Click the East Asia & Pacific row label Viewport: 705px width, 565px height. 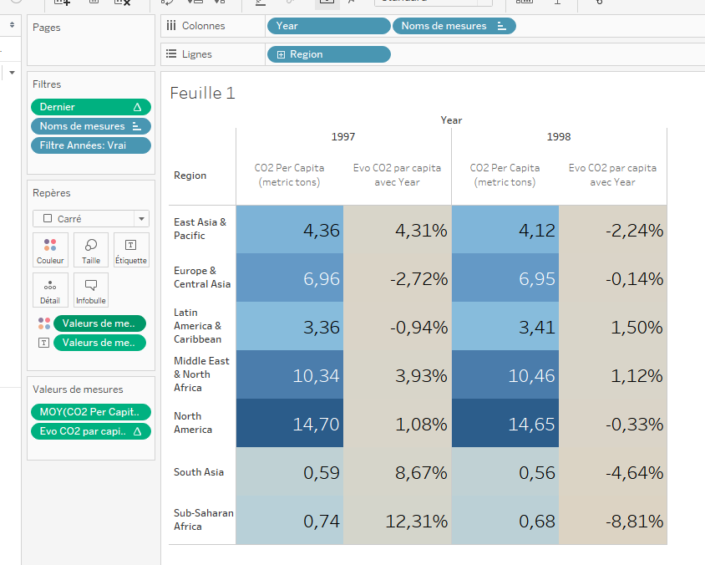(200, 229)
